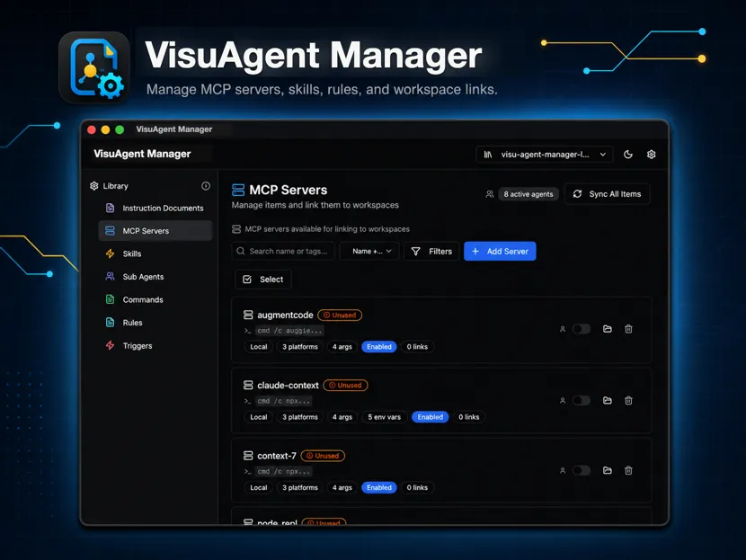Click the Unused tag on context-7
Screen dimensions: 746x560
pos(323,456)
